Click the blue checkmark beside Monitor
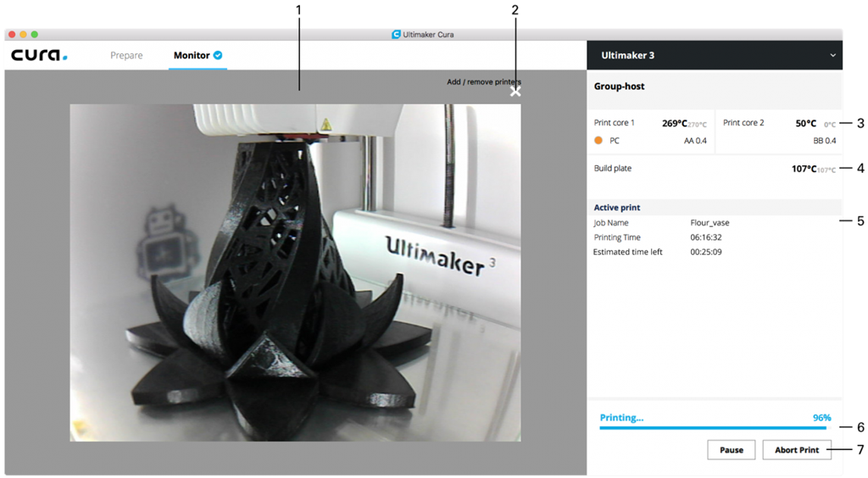Screen dimensions: 868x478 point(218,55)
